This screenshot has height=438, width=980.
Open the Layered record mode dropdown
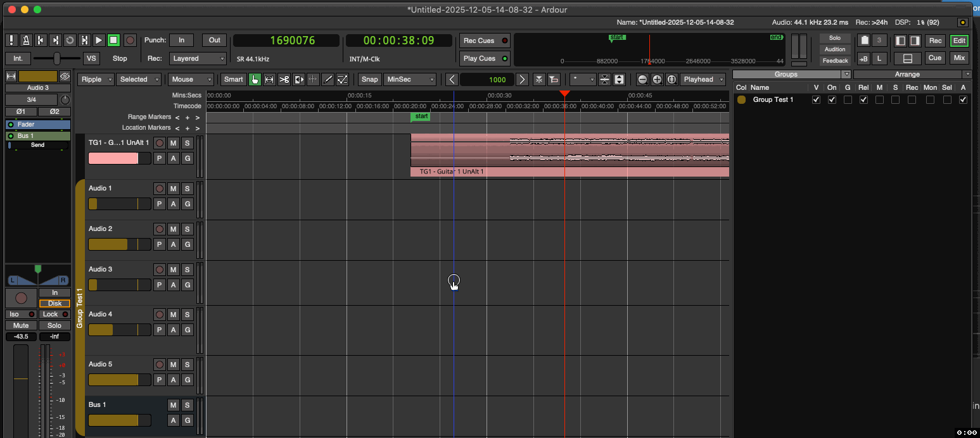[198, 58]
